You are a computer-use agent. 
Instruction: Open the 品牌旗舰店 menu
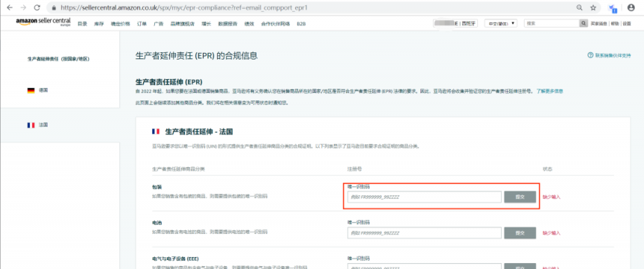(x=183, y=24)
